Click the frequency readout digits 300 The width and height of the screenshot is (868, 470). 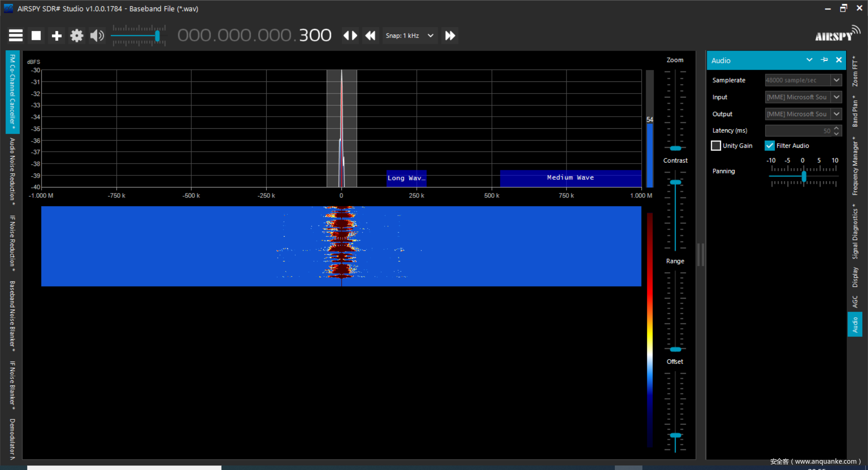(x=315, y=35)
